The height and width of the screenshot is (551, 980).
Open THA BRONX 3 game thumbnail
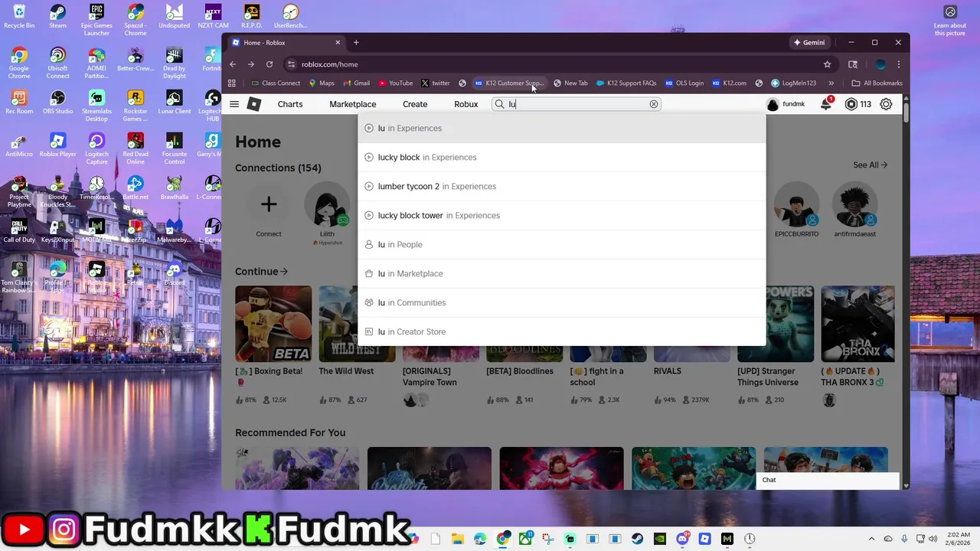coord(857,324)
